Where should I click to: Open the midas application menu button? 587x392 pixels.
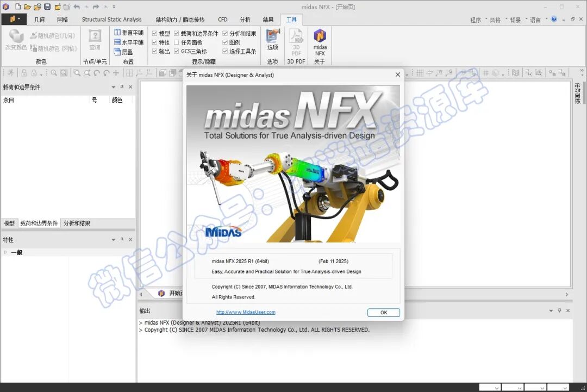[x=14, y=19]
